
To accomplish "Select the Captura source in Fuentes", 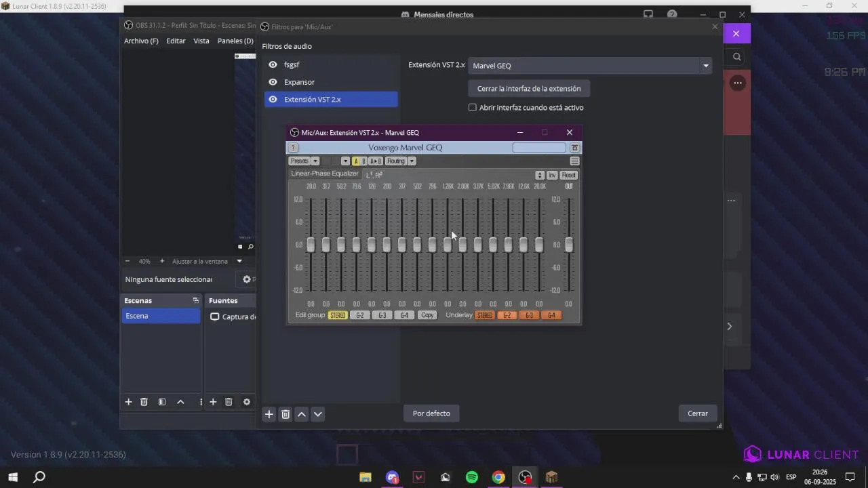I will pyautogui.click(x=232, y=317).
